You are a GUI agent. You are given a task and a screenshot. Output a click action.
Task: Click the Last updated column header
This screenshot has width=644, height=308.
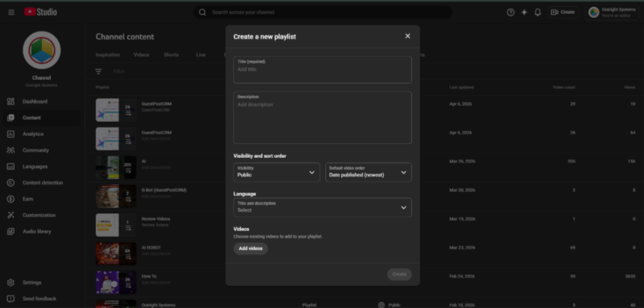coord(462,88)
